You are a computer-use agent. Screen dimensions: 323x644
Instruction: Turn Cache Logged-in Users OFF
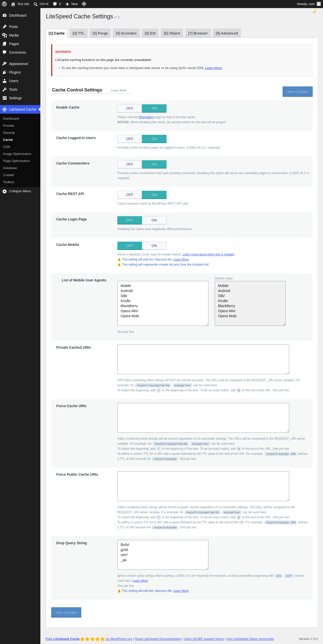tap(130, 139)
